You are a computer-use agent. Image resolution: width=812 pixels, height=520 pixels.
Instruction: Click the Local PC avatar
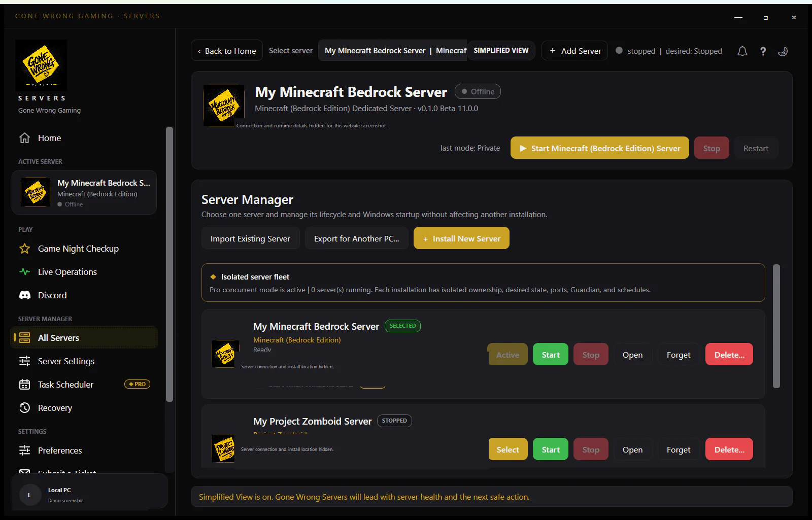(x=29, y=495)
